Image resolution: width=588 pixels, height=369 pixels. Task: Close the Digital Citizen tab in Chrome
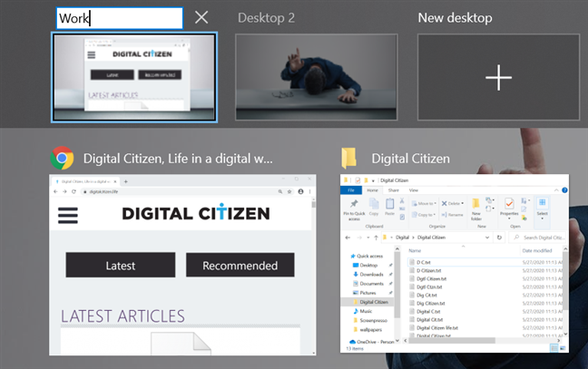115,181
